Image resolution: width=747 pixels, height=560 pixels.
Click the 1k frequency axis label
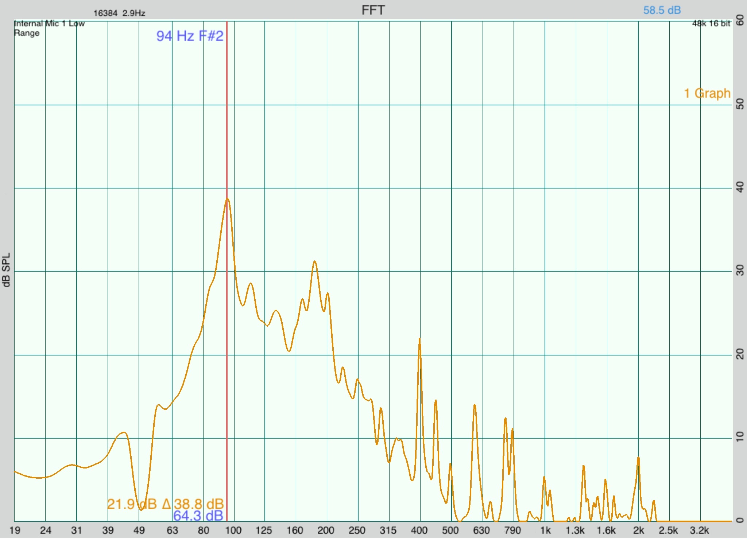click(x=545, y=530)
